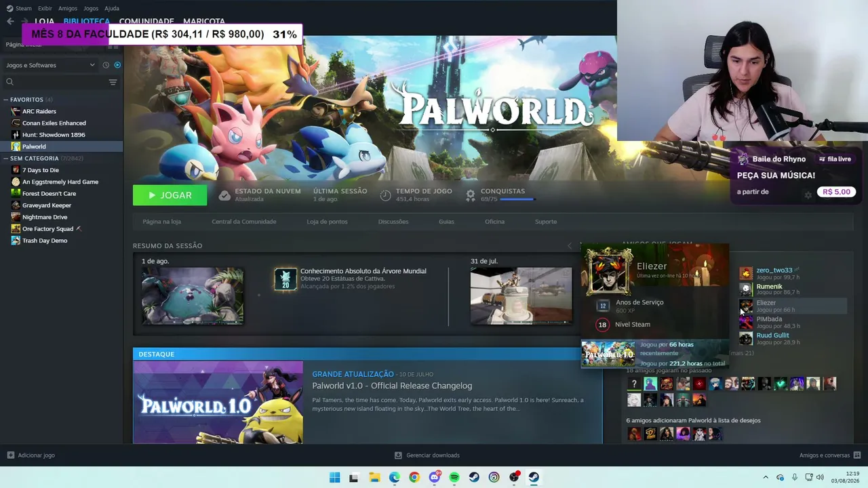Open Ruud Gullit's friend profile
Image resolution: width=868 pixels, height=488 pixels.
click(x=773, y=335)
